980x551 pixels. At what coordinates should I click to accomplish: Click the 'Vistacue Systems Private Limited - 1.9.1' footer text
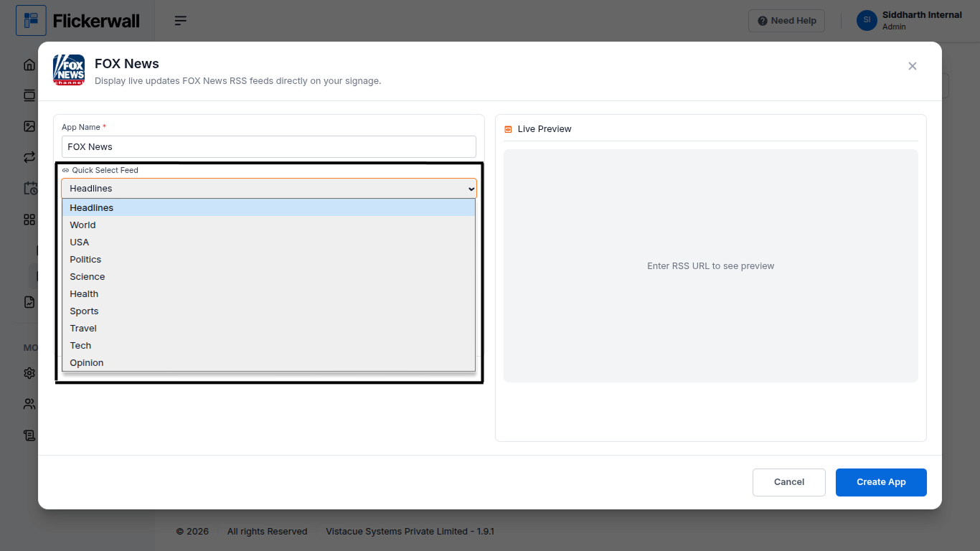(410, 532)
